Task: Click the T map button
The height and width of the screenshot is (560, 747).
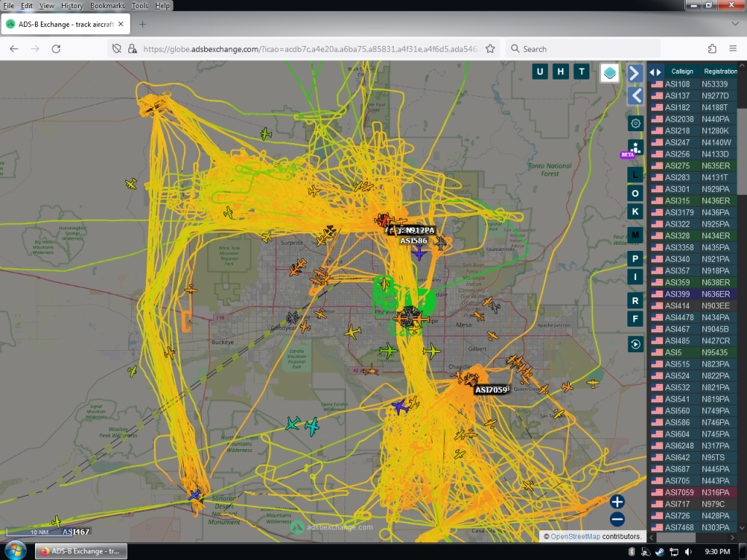Action: coord(581,72)
